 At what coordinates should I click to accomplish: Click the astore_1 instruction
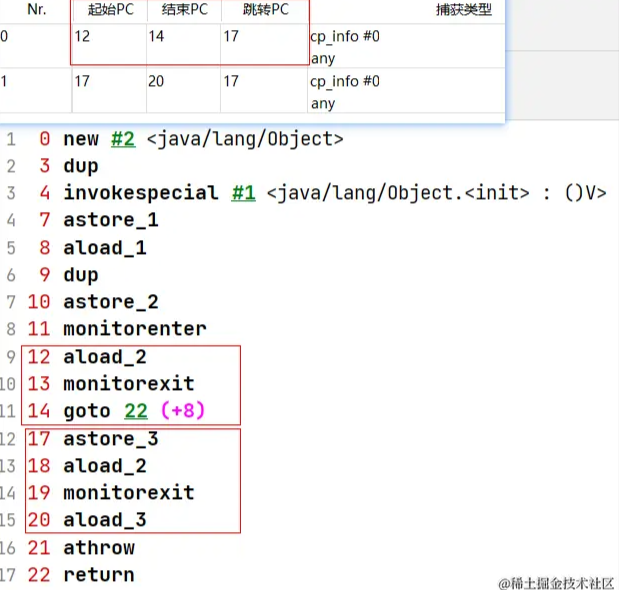click(111, 220)
